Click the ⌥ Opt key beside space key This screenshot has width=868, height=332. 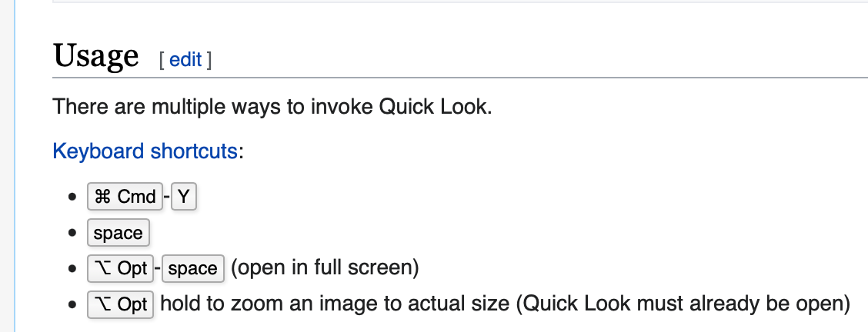click(x=120, y=268)
